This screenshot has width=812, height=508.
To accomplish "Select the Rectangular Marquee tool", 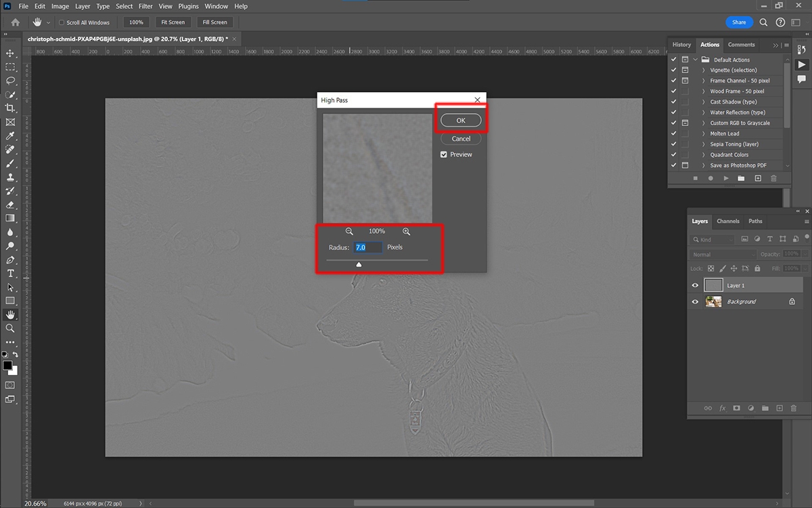I will click(x=10, y=66).
